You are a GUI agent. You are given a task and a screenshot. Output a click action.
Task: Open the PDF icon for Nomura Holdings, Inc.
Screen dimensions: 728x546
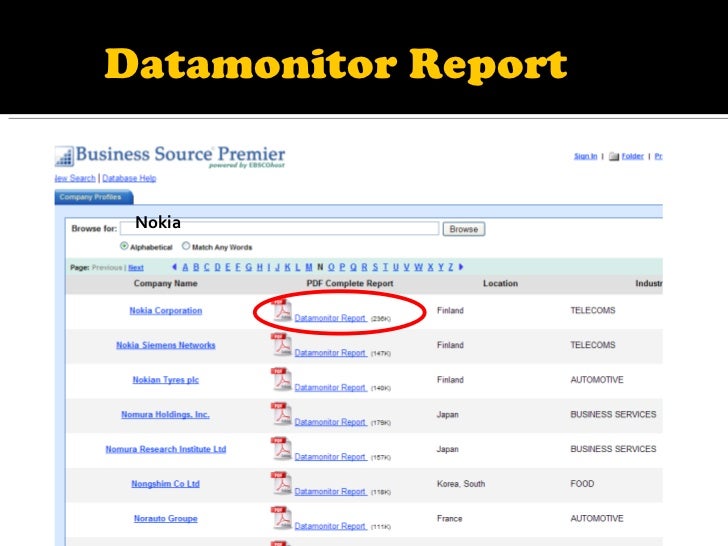point(281,414)
